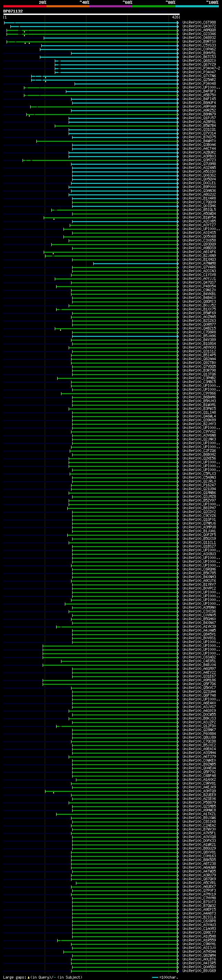Viewport: 222px width, 980px height.
Task: Click the white query sequence bar
Action: [x=92, y=14]
